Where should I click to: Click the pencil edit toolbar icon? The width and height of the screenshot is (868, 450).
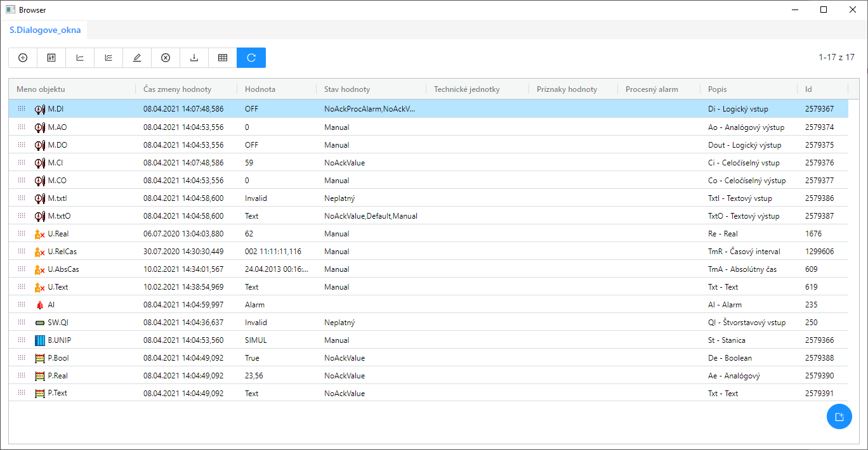pyautogui.click(x=137, y=58)
